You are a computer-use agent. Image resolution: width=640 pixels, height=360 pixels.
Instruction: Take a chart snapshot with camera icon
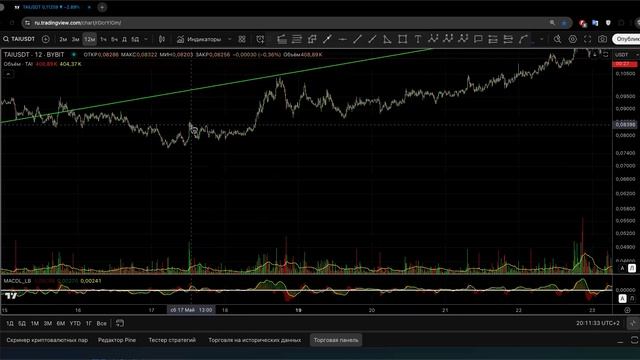[x=602, y=39]
